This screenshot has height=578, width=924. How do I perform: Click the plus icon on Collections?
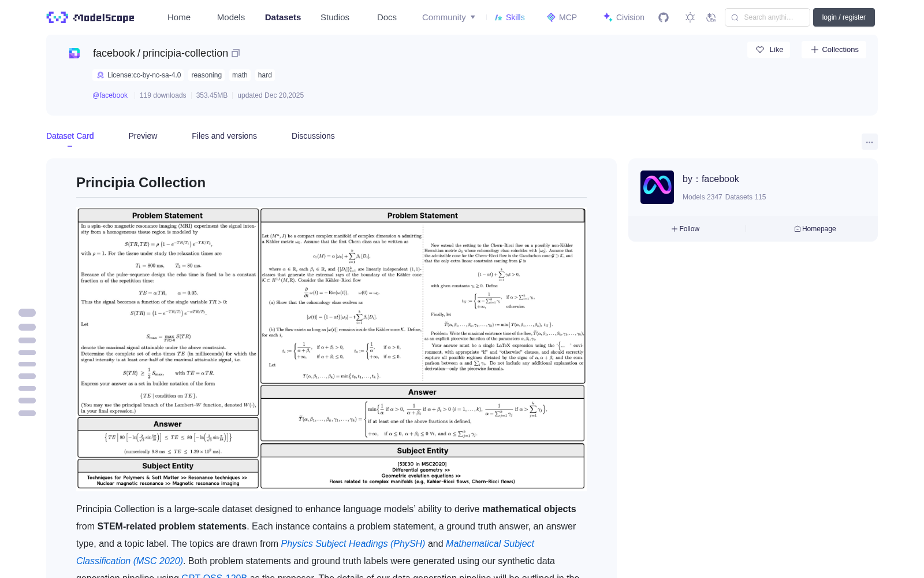(x=815, y=50)
